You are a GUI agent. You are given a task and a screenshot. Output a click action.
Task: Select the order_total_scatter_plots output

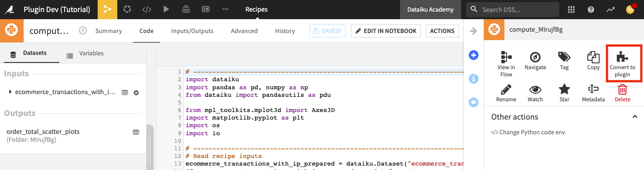tap(43, 132)
